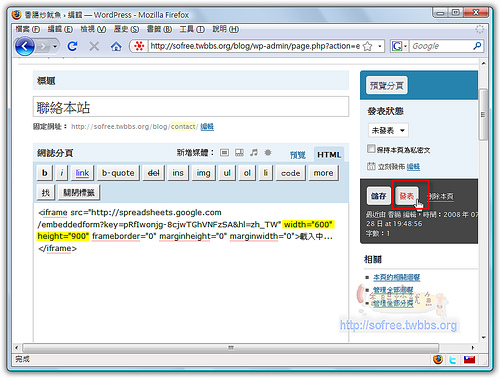This screenshot has height=378, width=500.
Task: Insert more tag with more button
Action: (x=323, y=173)
